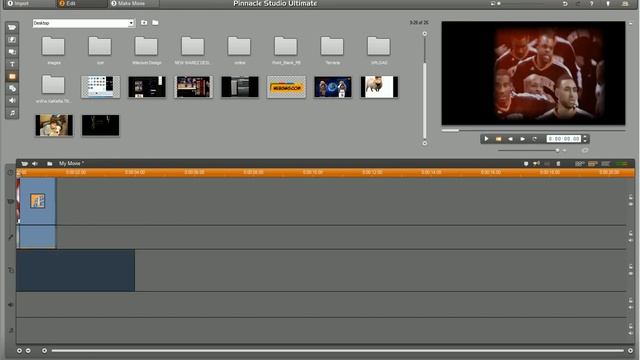
Task: Open the Montage themes section in sidebar
Action: (x=12, y=52)
